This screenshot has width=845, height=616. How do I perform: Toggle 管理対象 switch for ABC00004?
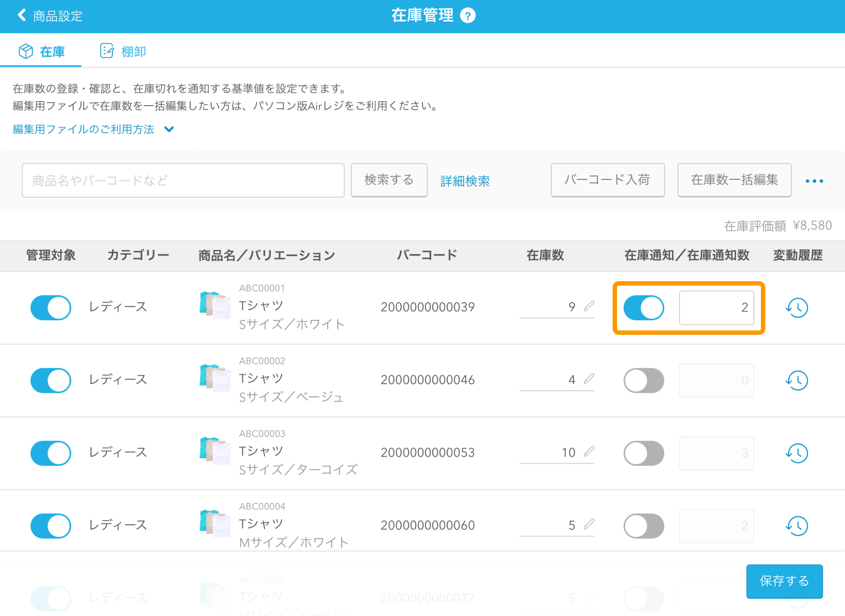tap(51, 525)
